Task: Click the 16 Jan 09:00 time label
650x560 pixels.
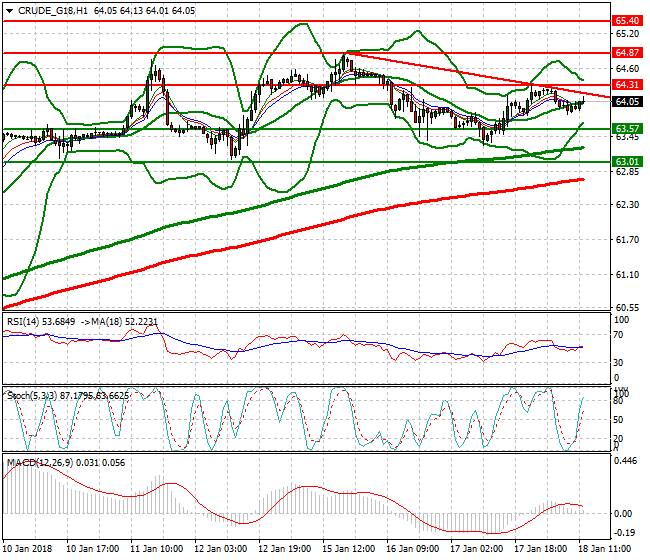Action: coord(413,549)
